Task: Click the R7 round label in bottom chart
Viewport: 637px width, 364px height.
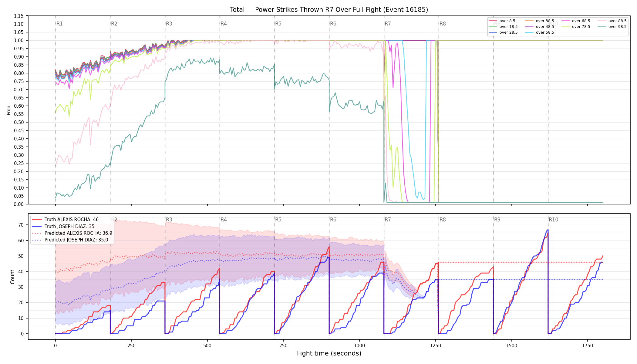Action: (388, 220)
